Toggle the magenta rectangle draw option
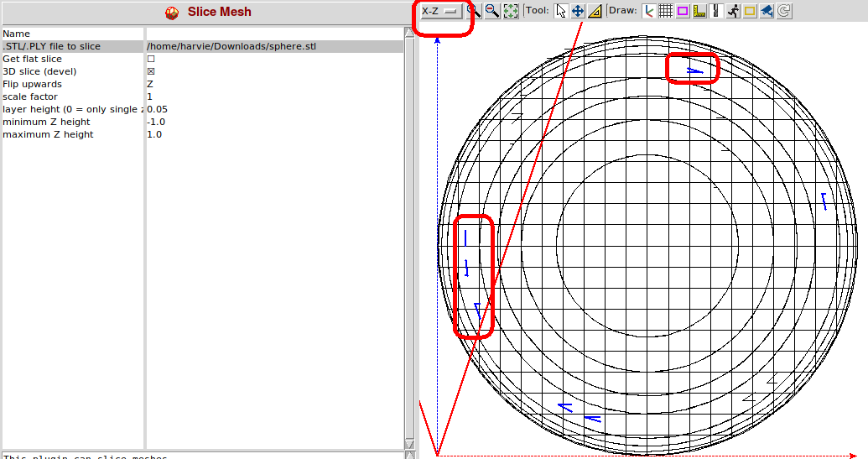 (x=683, y=11)
